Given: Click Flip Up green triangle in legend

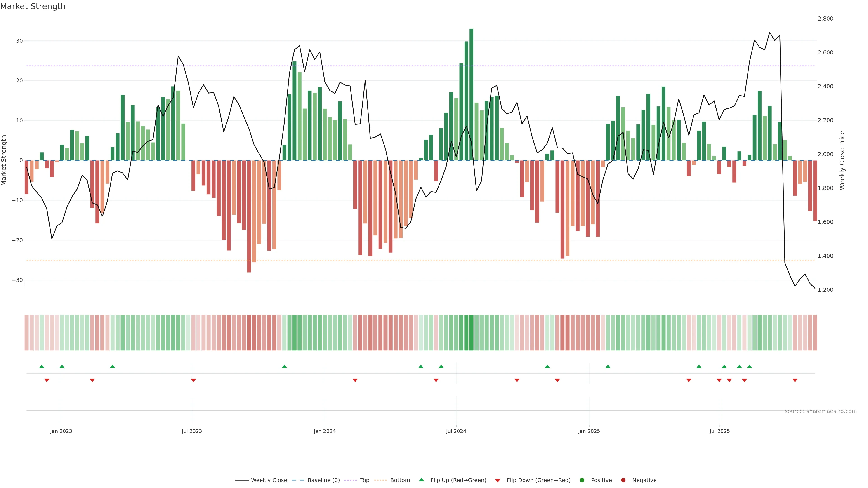Looking at the screenshot, I should pos(421,480).
